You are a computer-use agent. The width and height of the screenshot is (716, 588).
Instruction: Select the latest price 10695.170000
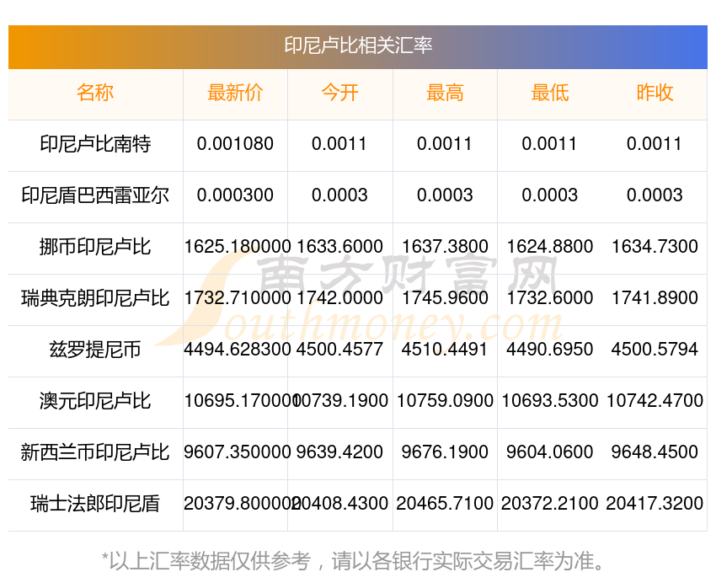click(241, 401)
